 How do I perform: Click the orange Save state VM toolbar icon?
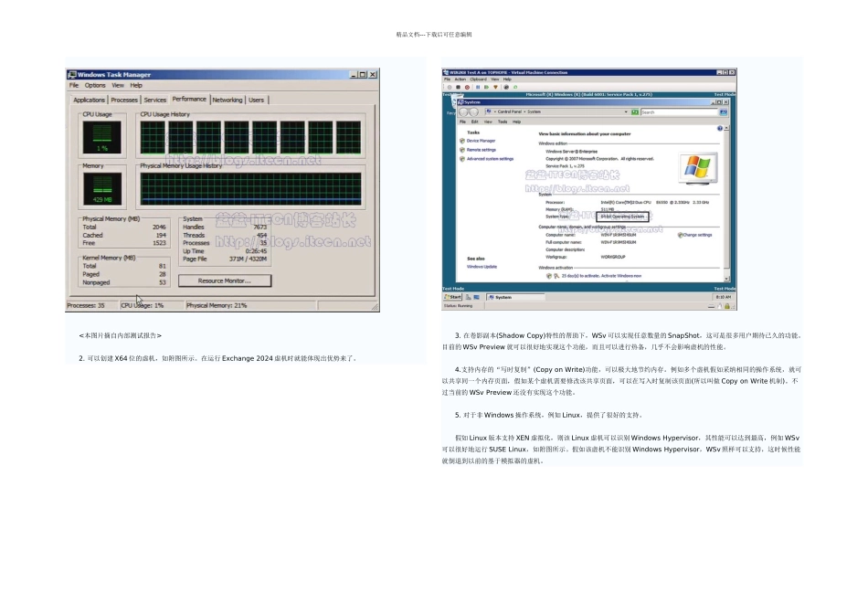[x=495, y=87]
